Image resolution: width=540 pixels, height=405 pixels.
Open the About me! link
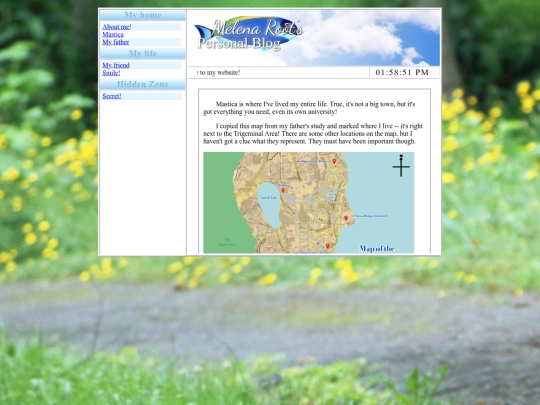tap(116, 27)
